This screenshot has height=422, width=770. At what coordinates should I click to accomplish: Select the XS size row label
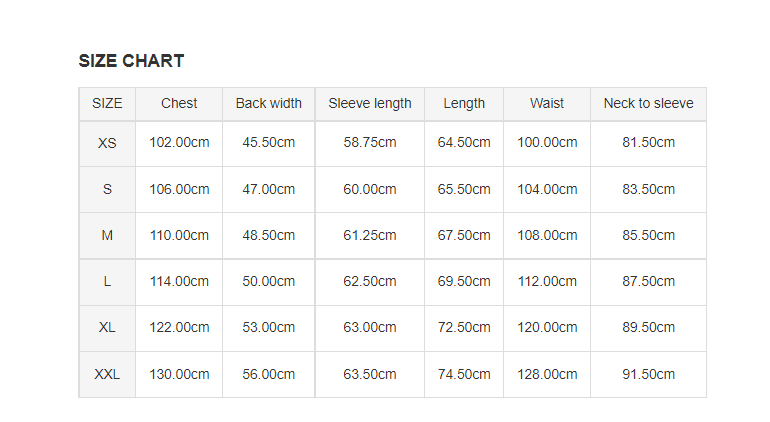tap(107, 143)
